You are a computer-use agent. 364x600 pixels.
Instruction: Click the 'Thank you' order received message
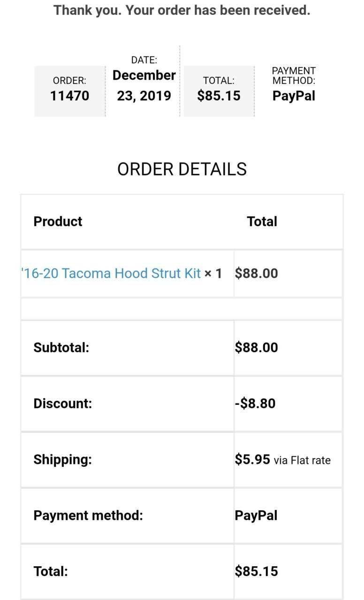click(182, 10)
